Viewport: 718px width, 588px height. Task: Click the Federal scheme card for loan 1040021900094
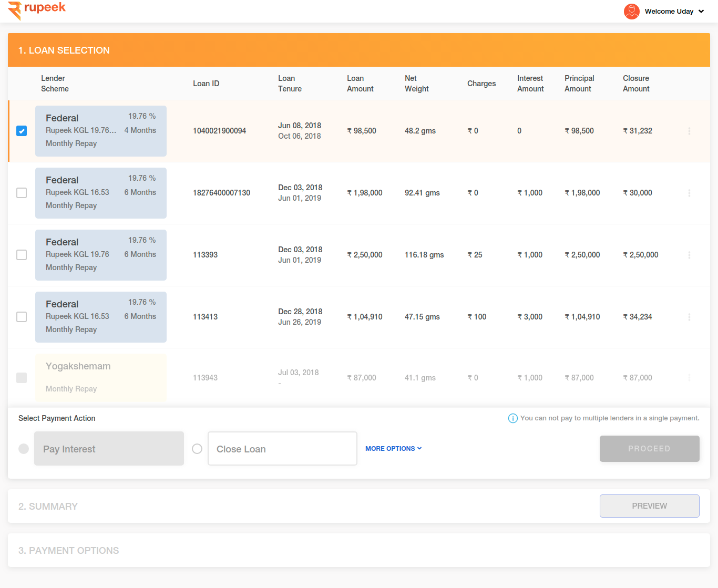101,131
